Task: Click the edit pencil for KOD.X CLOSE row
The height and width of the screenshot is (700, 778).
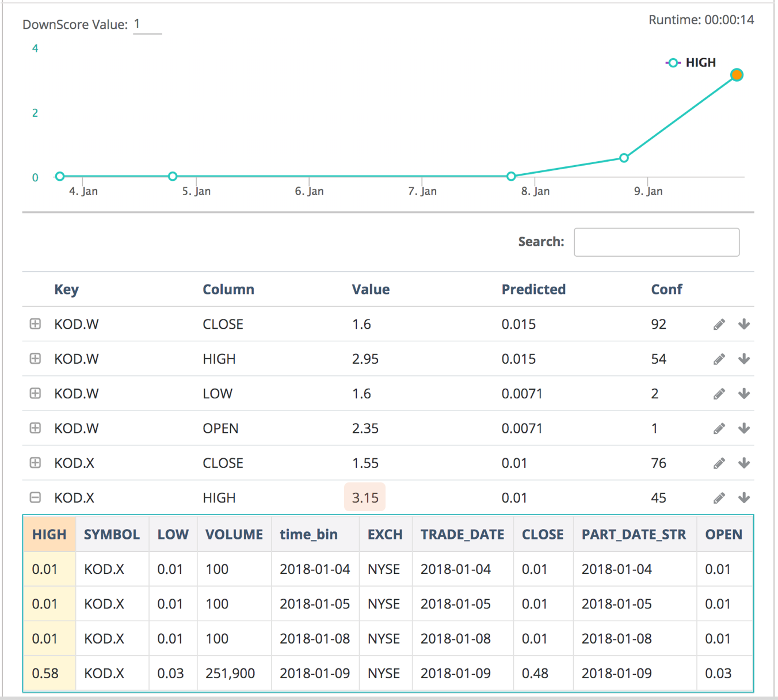Action: tap(719, 463)
